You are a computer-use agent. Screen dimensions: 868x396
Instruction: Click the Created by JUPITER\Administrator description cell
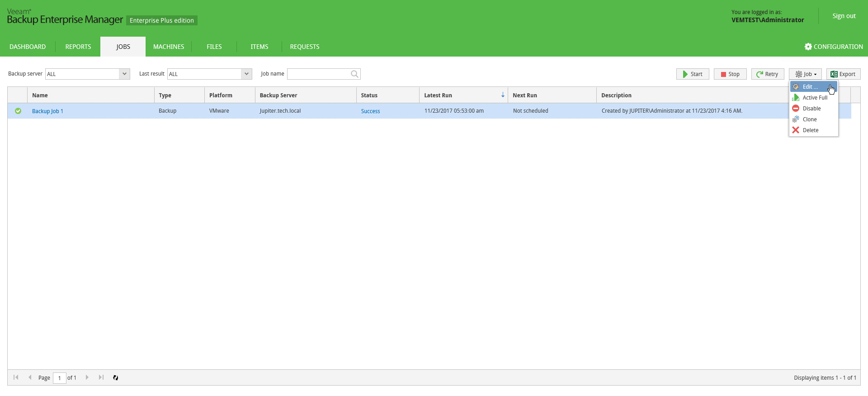pos(672,111)
